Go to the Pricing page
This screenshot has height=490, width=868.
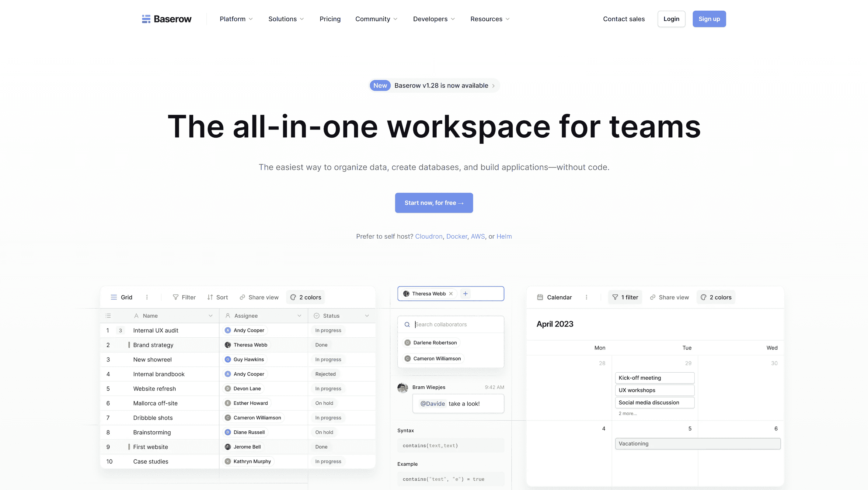pyautogui.click(x=330, y=19)
